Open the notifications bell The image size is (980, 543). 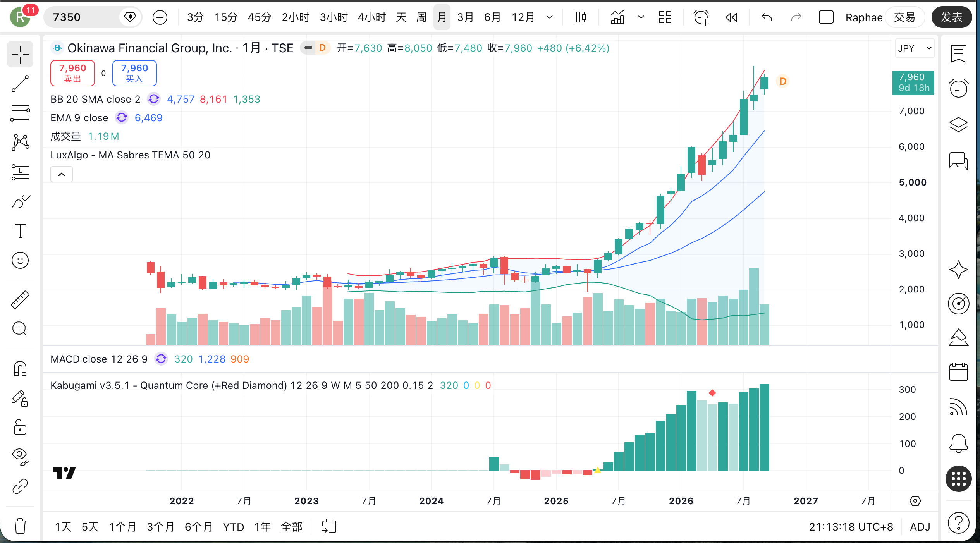[x=958, y=443]
